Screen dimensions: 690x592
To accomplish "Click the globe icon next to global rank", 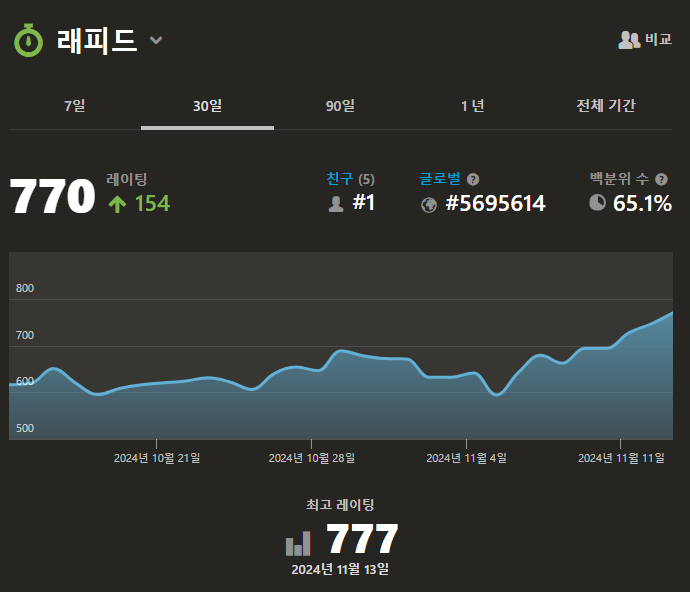I will pos(429,205).
